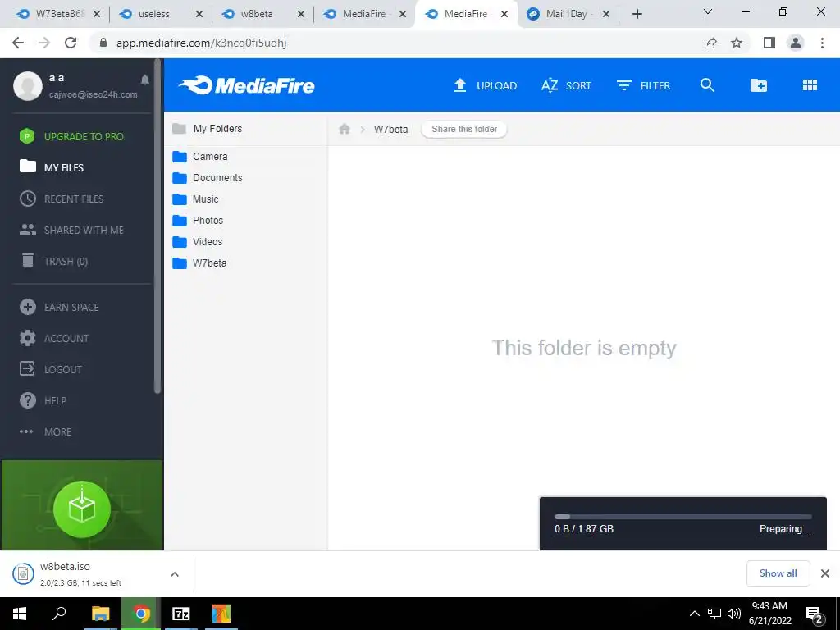Click the address bar URL

point(202,43)
